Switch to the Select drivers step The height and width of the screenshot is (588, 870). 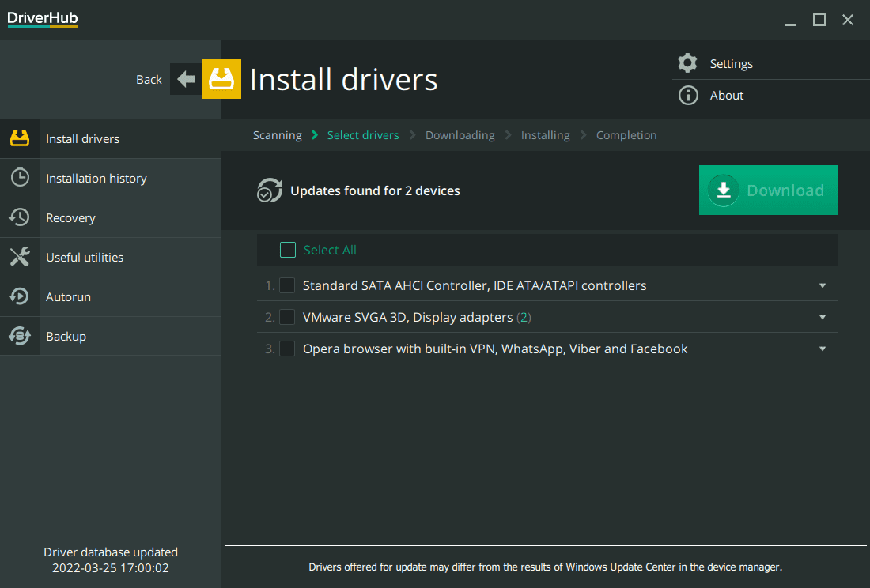click(363, 134)
